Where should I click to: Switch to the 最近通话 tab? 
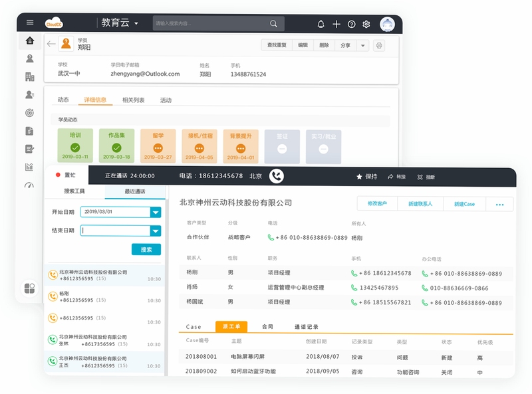(135, 191)
